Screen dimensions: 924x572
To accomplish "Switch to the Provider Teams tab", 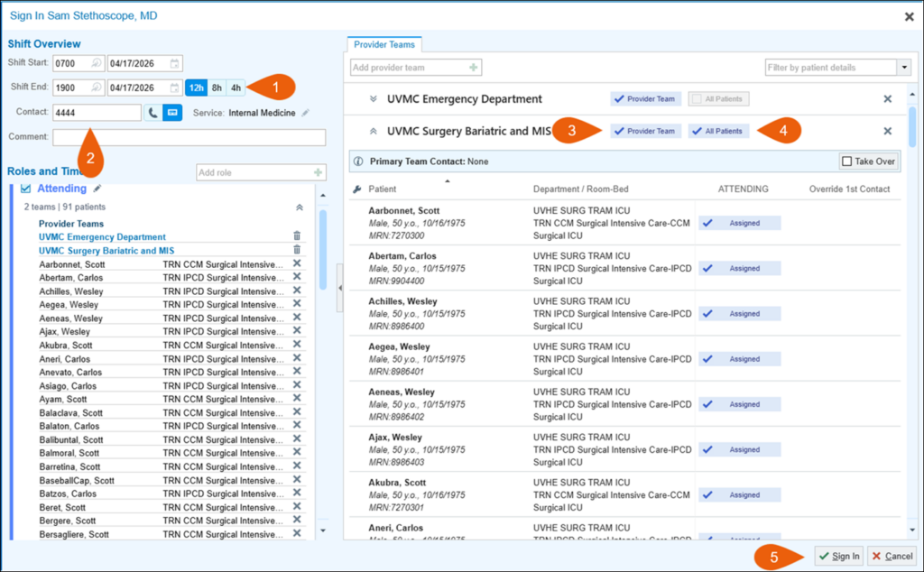I will point(383,44).
